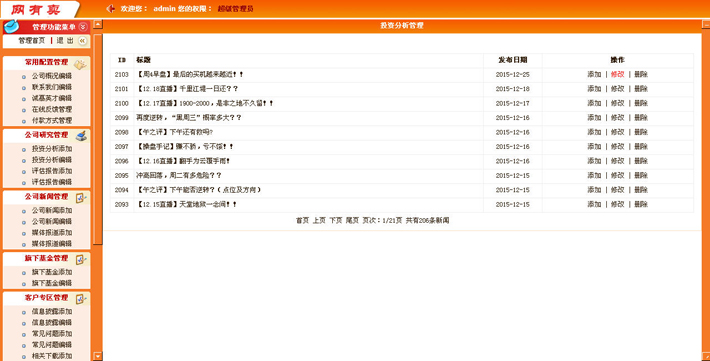Click the 发布日期 column header
710x361 pixels.
click(x=513, y=60)
